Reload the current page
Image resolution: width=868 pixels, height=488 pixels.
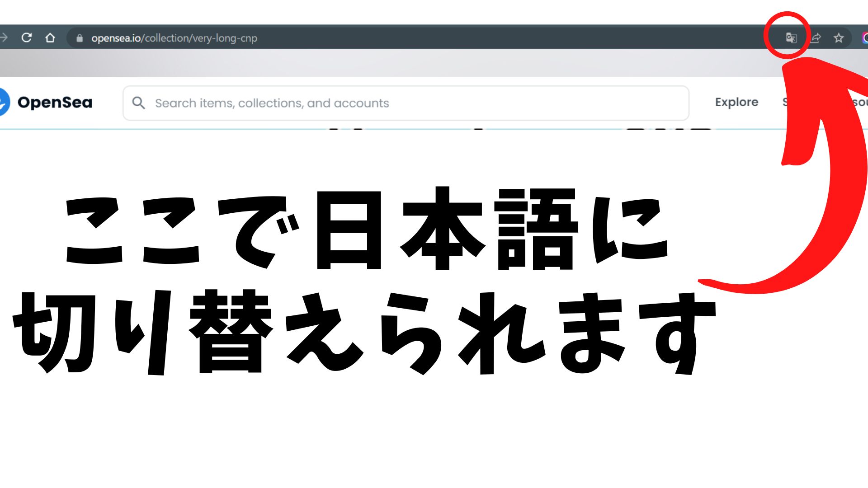click(28, 38)
